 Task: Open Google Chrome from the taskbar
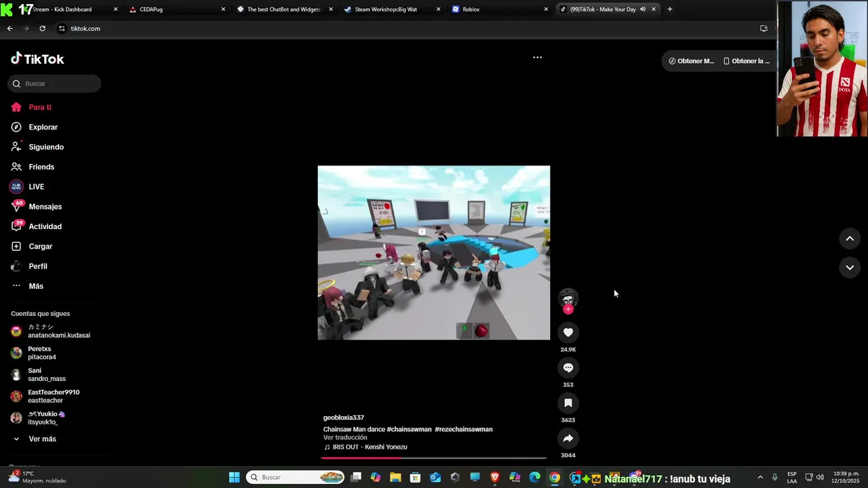555,477
